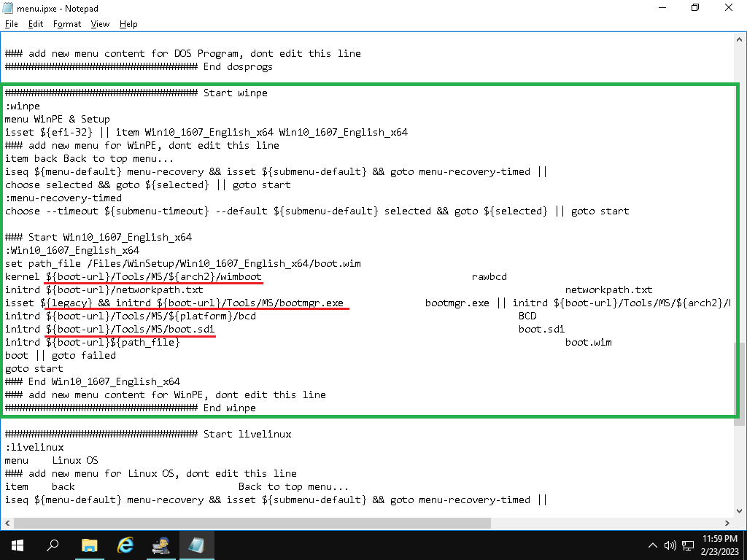Click the taskbar search magnifier icon
Screen dimensions: 747x560
pyautogui.click(x=53, y=545)
